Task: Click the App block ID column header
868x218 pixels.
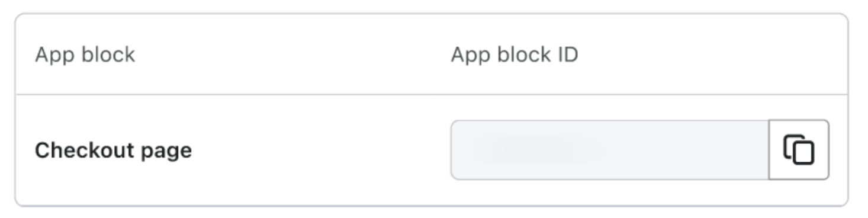Action: pyautogui.click(x=515, y=54)
